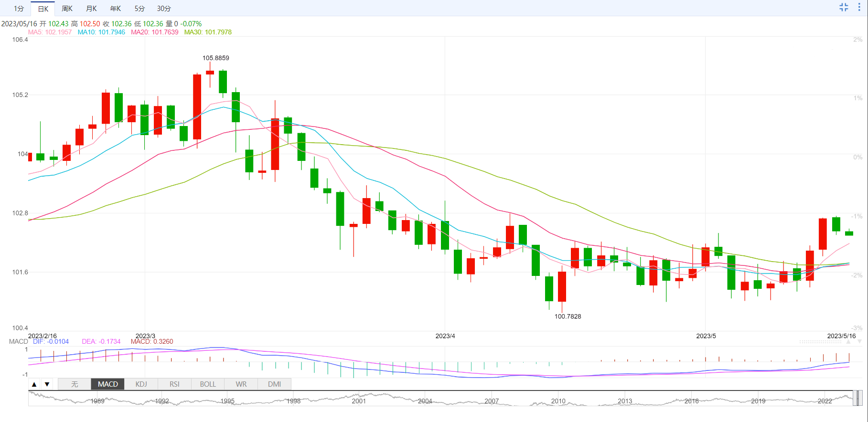Click the -0.07% change percentage
This screenshot has width=868, height=422.
(191, 23)
